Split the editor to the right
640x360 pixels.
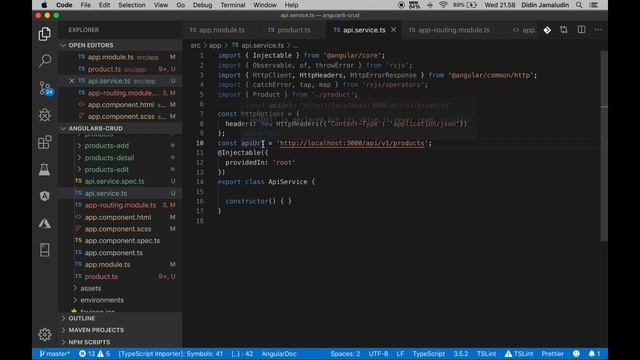coord(581,30)
